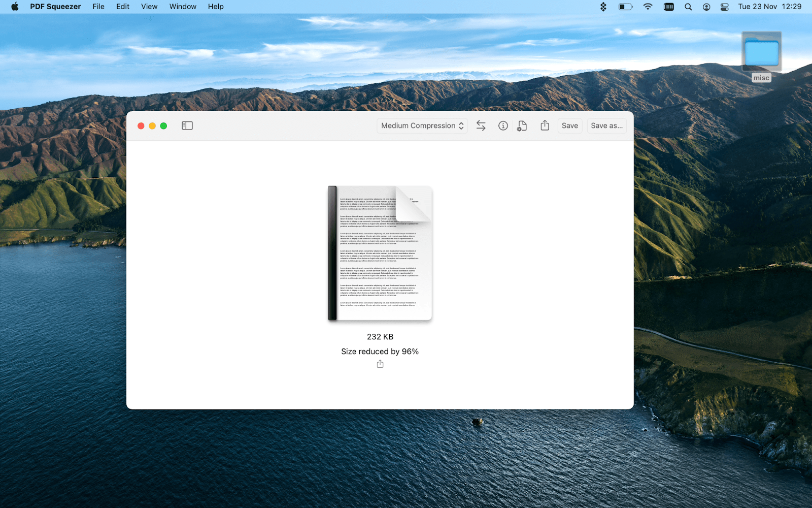Open Spotlight search icon

coord(688,7)
